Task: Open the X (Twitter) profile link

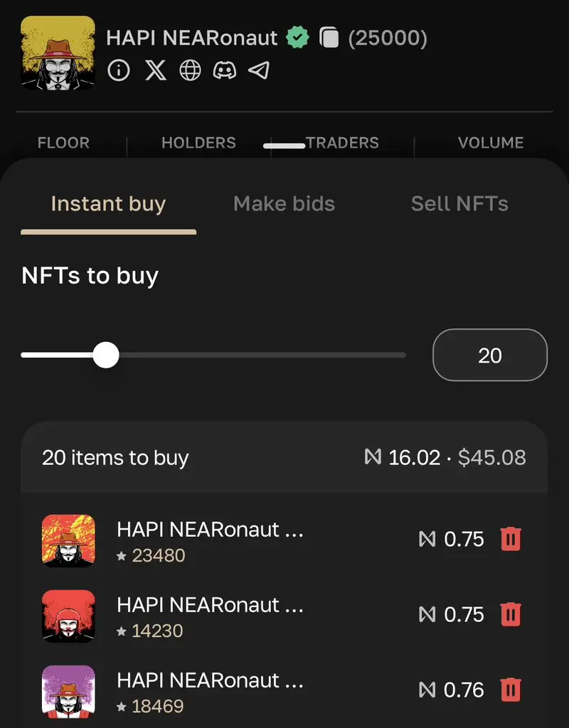Action: (x=155, y=70)
